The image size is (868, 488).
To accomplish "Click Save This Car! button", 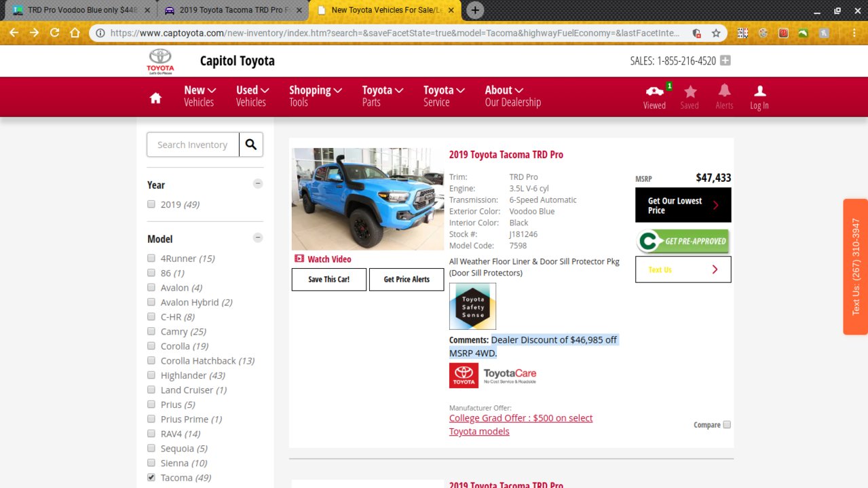I will tap(329, 280).
